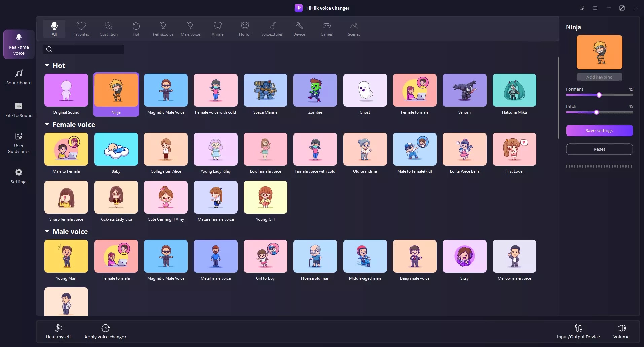Toggle Apply voice changer
Image resolution: width=644 pixels, height=347 pixels.
click(105, 331)
